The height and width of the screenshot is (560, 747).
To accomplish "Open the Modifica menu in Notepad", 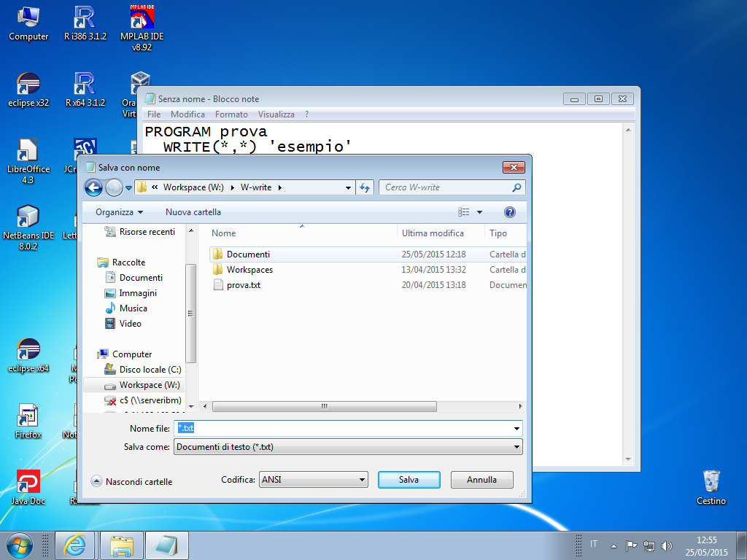I will coord(187,114).
